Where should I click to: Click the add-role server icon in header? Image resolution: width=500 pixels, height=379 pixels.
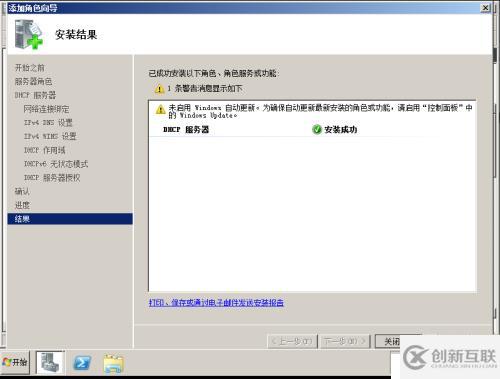click(28, 34)
